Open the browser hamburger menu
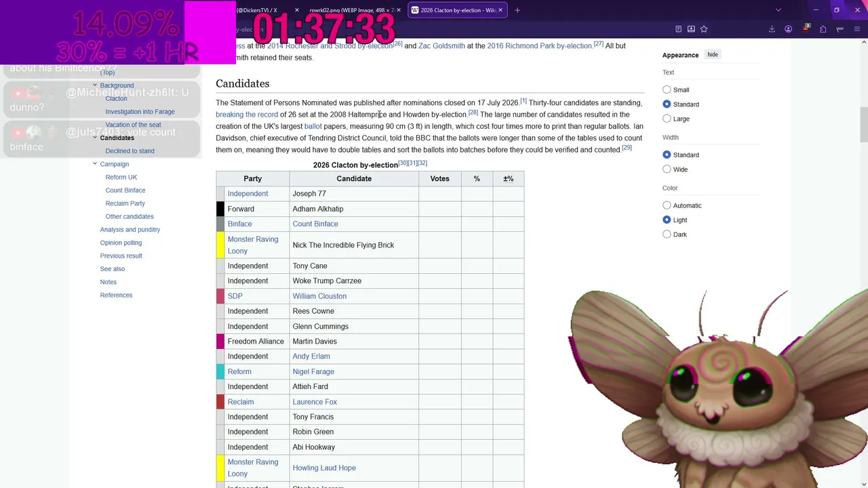 coord(857,29)
